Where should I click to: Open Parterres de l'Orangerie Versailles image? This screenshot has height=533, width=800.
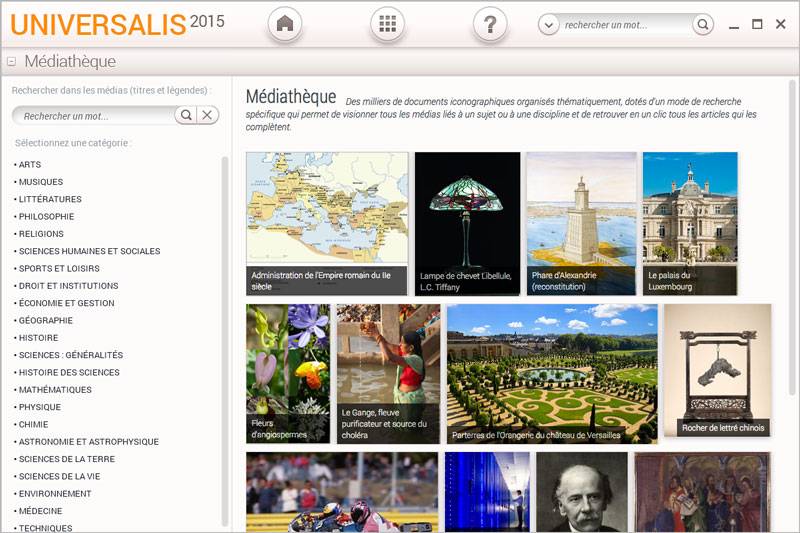coord(552,373)
